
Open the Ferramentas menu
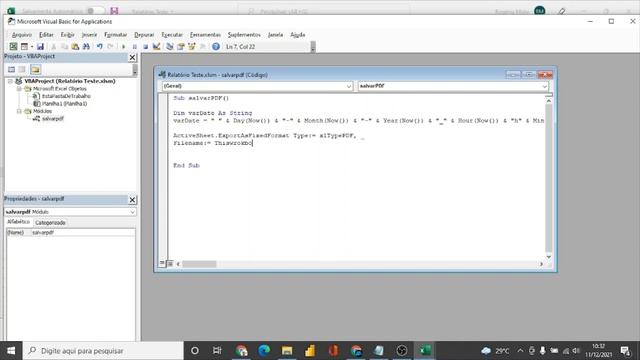pos(205,35)
